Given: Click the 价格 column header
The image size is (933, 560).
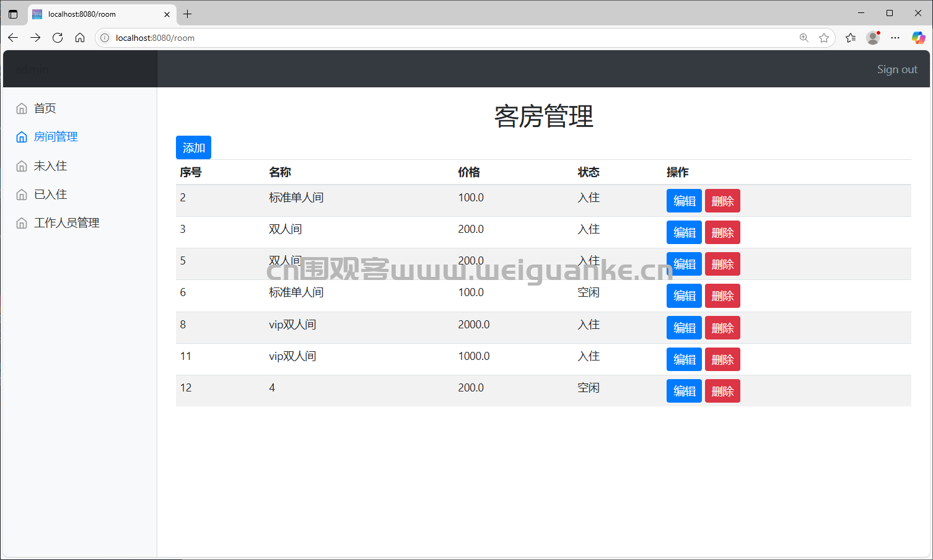Looking at the screenshot, I should coord(469,172).
